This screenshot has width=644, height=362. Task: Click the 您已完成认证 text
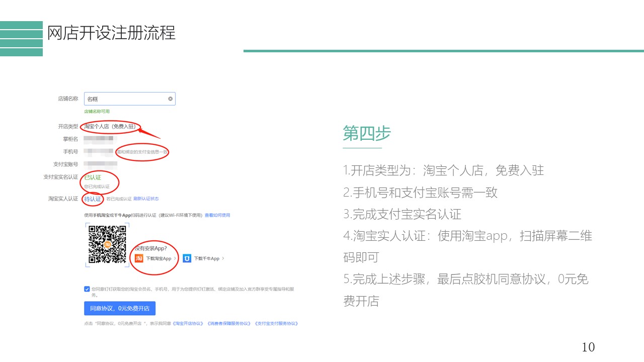click(97, 187)
